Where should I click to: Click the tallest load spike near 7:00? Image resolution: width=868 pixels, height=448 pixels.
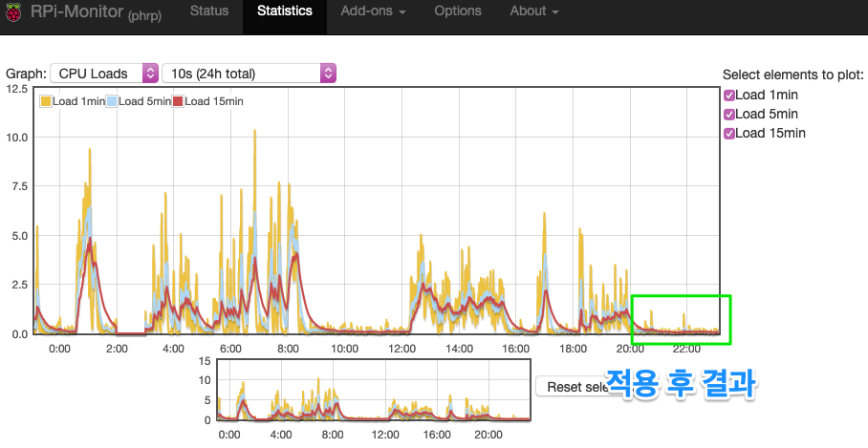pos(254,134)
